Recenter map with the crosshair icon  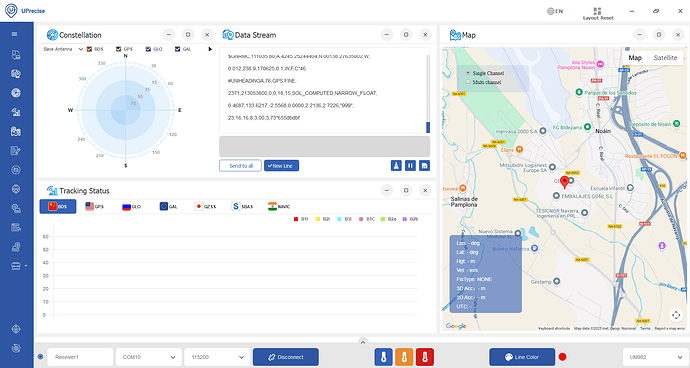[676, 315]
